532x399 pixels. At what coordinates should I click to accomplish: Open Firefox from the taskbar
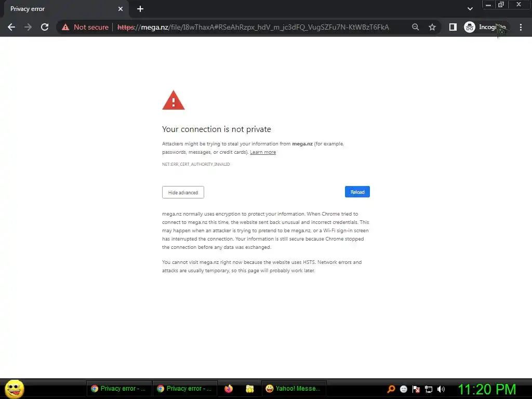pos(229,389)
